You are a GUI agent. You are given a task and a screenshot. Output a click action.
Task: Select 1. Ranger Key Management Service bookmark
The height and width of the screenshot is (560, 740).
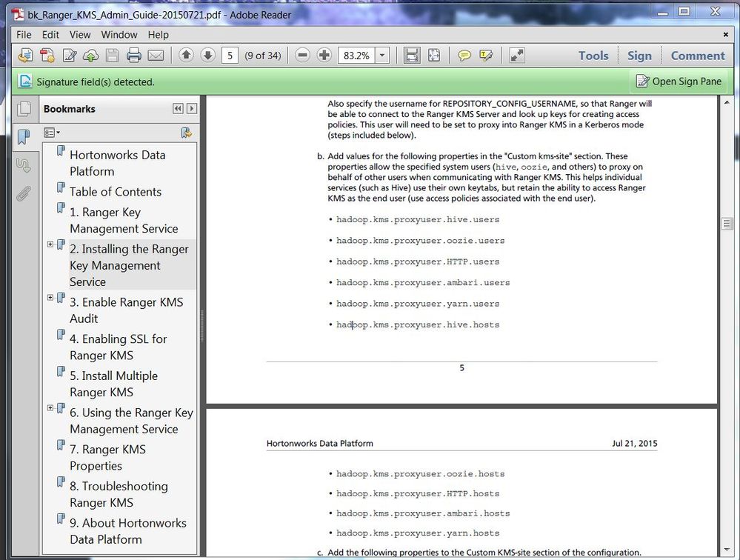124,220
